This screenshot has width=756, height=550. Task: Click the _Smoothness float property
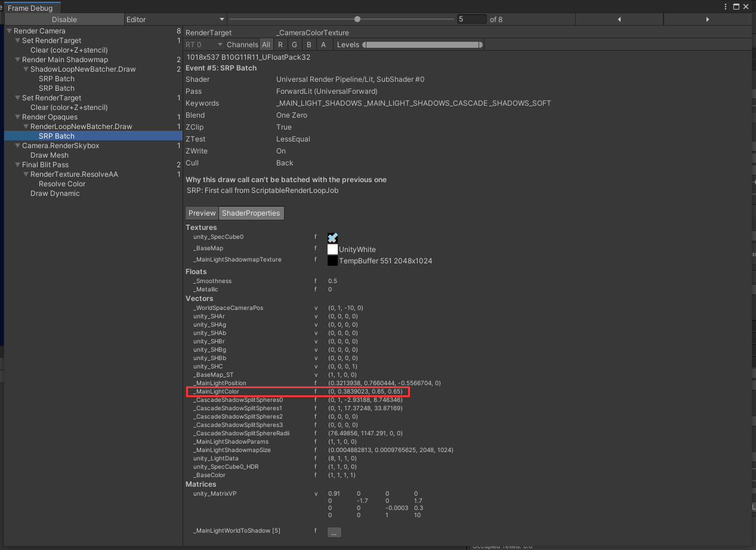point(212,281)
